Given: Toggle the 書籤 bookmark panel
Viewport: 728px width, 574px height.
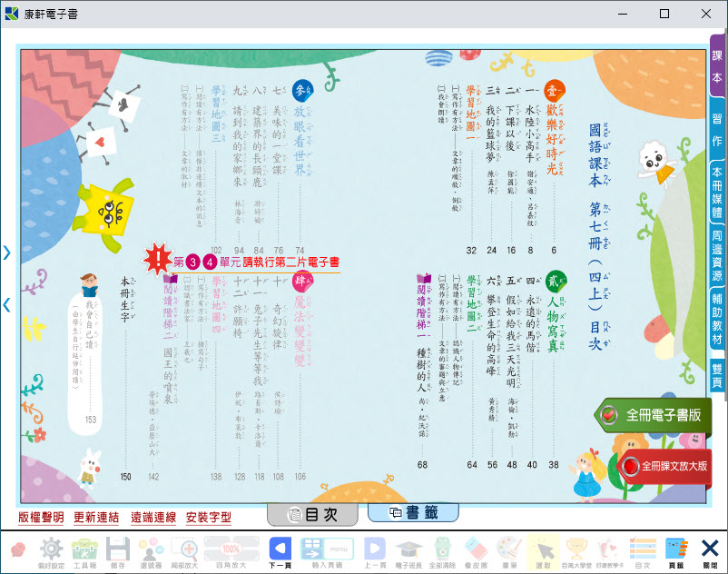Looking at the screenshot, I should (x=413, y=513).
